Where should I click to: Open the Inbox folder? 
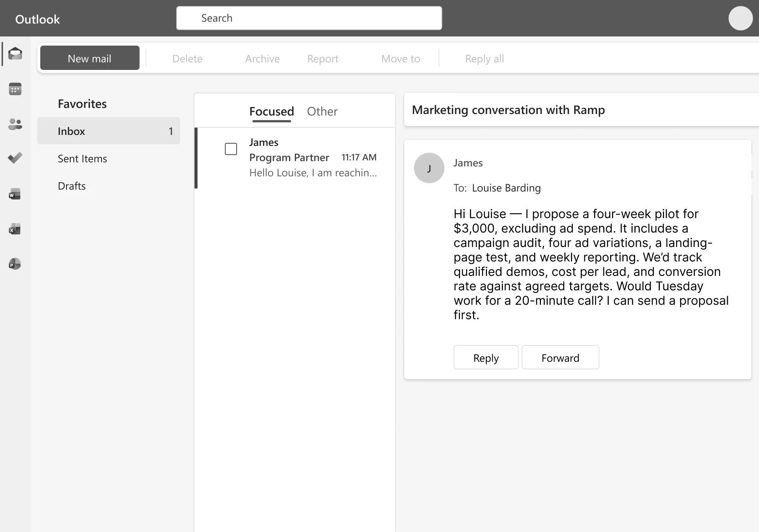point(109,131)
